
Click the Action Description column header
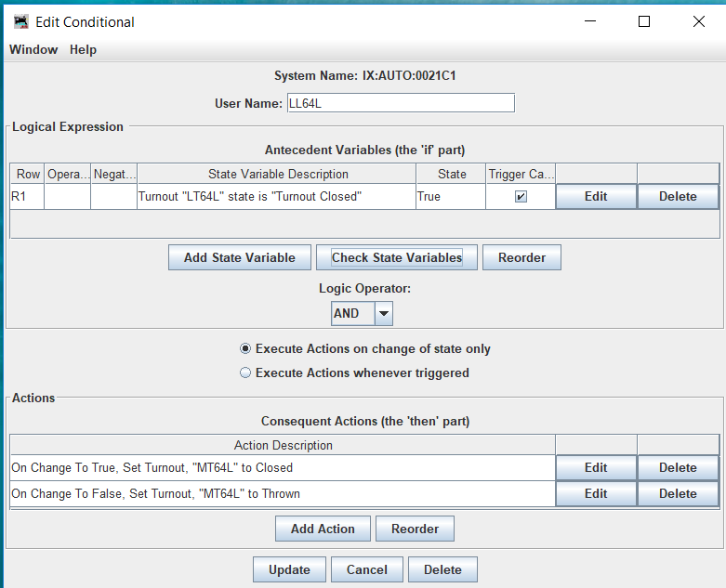pyautogui.click(x=283, y=445)
